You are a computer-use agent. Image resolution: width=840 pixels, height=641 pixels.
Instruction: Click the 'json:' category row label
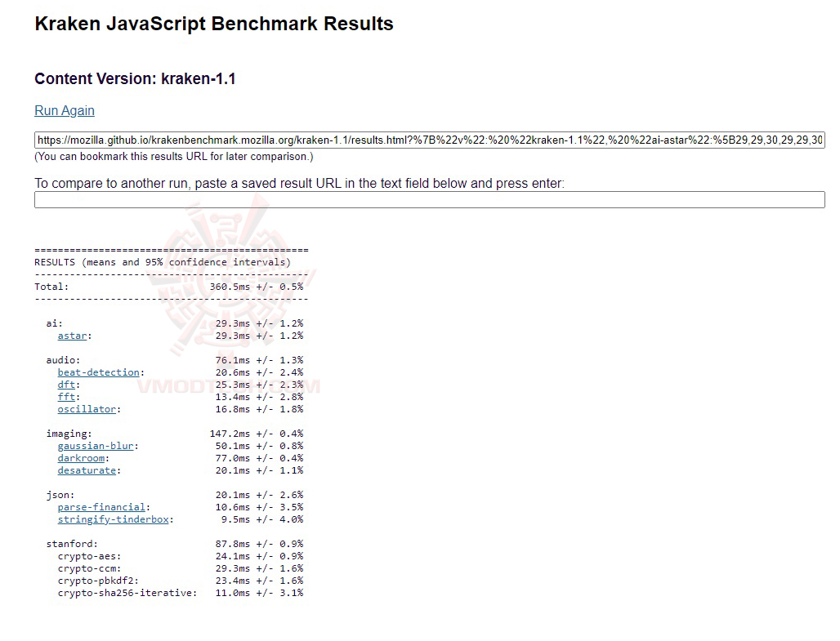click(60, 495)
